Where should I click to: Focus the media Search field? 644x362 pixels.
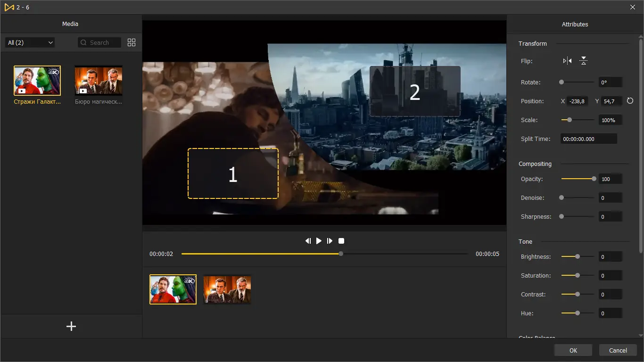click(99, 42)
